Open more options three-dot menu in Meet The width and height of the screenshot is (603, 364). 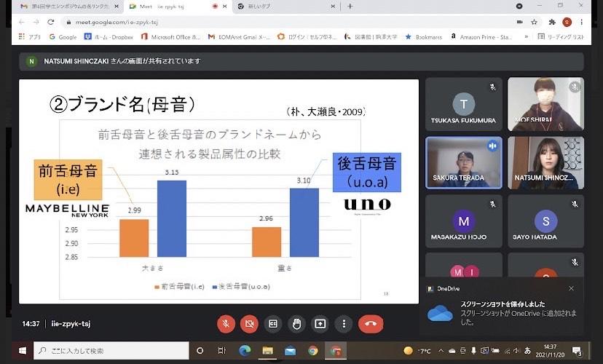pyautogui.click(x=343, y=323)
